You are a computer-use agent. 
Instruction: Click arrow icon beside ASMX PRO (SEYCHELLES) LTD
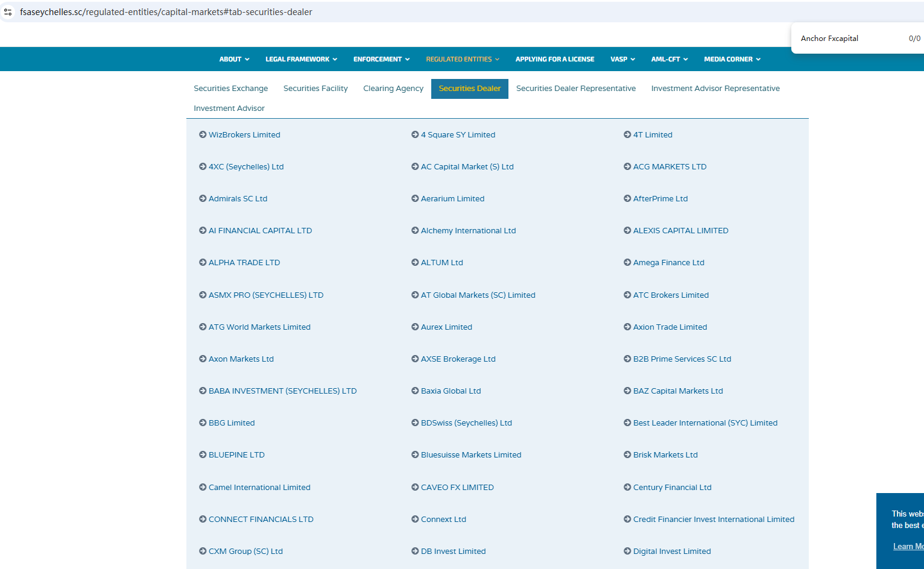(203, 295)
